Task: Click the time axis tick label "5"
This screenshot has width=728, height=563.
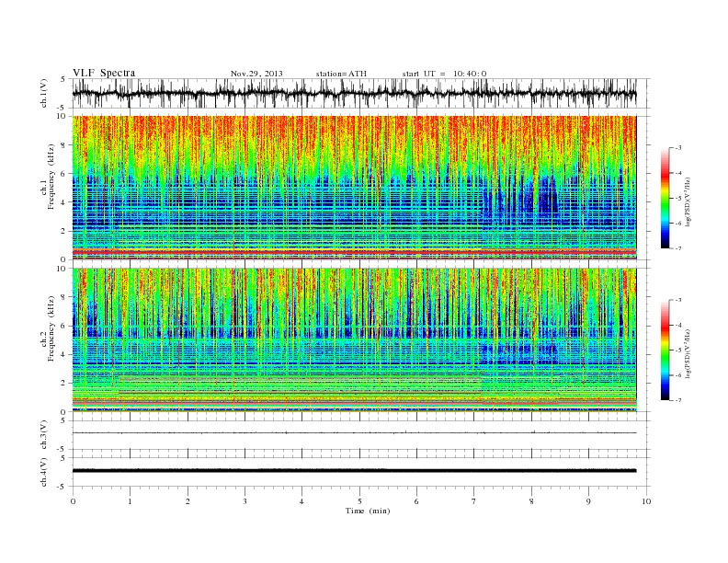Action: [359, 501]
